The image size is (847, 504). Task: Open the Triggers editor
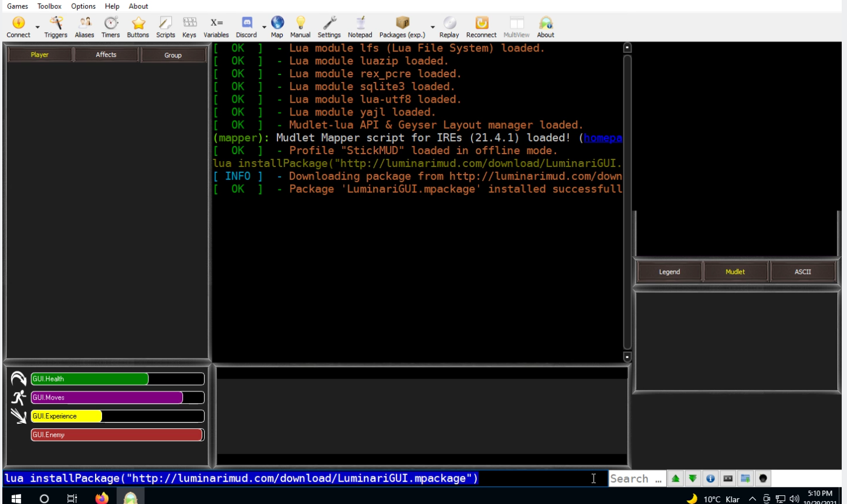coord(55,26)
